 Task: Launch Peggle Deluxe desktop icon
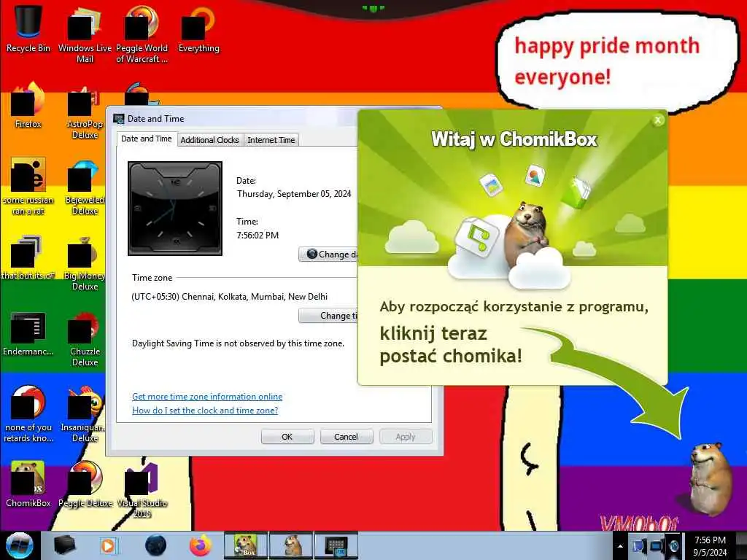[85, 484]
